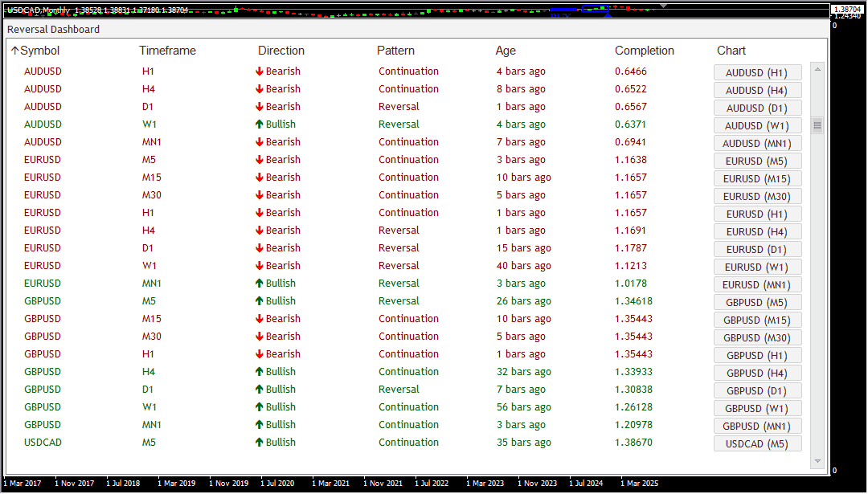Image resolution: width=868 pixels, height=494 pixels.
Task: Open the AUDUSD (H1) chart button
Action: click(x=757, y=72)
